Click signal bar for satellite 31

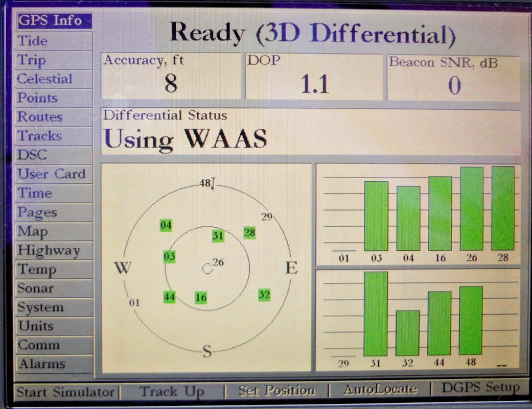coord(376,314)
